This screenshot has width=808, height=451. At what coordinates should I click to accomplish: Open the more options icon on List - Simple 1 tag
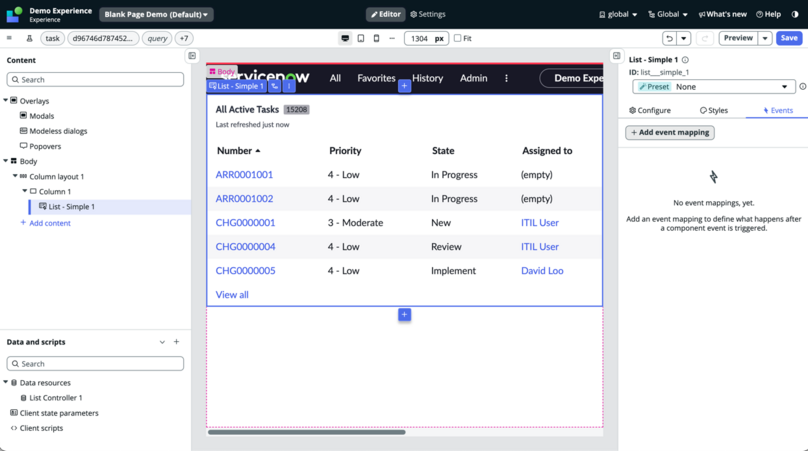point(289,86)
